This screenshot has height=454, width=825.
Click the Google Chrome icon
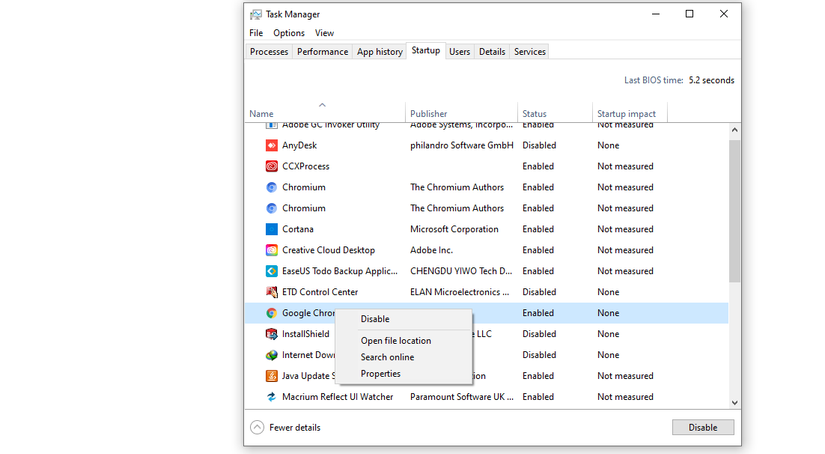coord(271,313)
